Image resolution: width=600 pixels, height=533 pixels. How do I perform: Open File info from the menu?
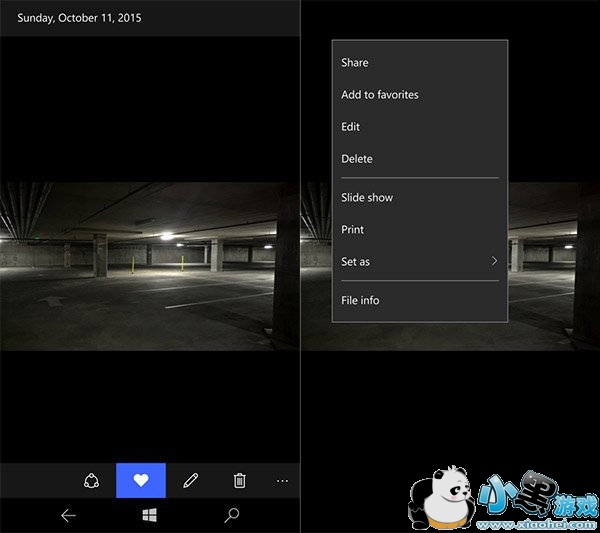420,300
